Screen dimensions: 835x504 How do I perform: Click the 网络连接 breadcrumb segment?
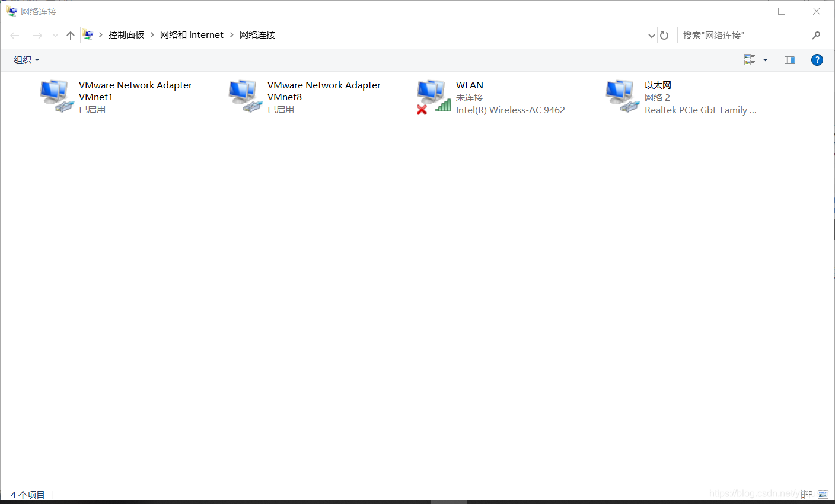click(x=257, y=35)
